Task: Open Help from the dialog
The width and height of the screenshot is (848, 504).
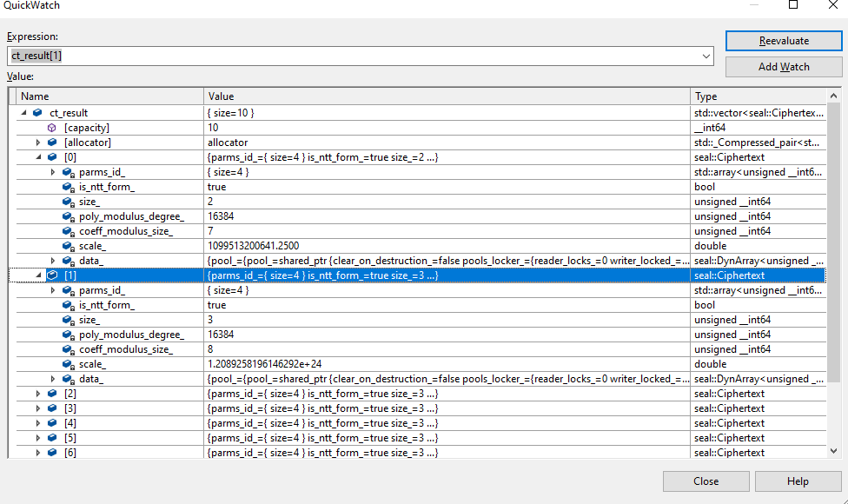Action: pyautogui.click(x=797, y=481)
